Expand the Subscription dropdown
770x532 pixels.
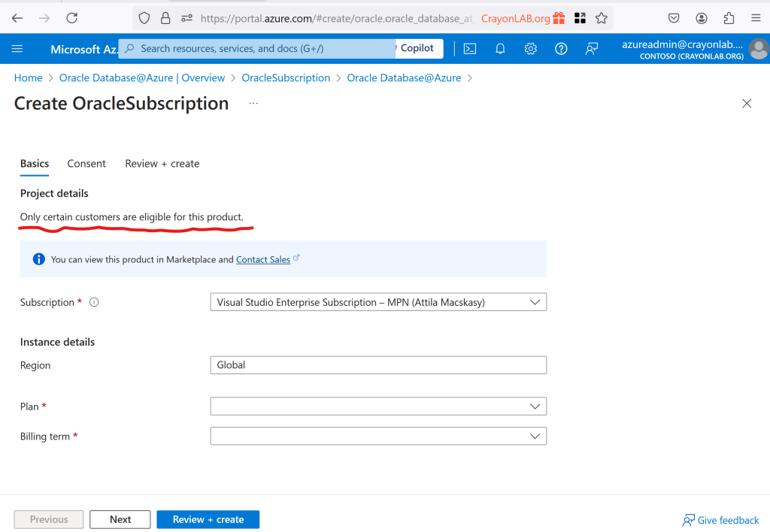pos(378,302)
